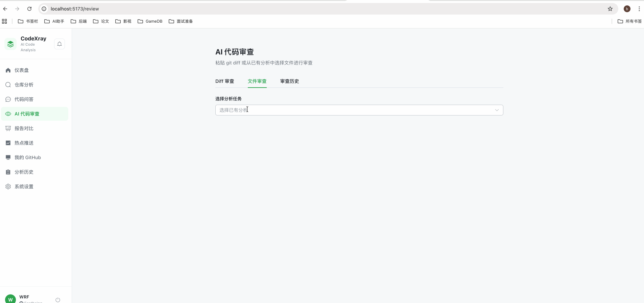This screenshot has height=303, width=644.
Task: Open 系统设置 in sidebar
Action: (x=35, y=187)
